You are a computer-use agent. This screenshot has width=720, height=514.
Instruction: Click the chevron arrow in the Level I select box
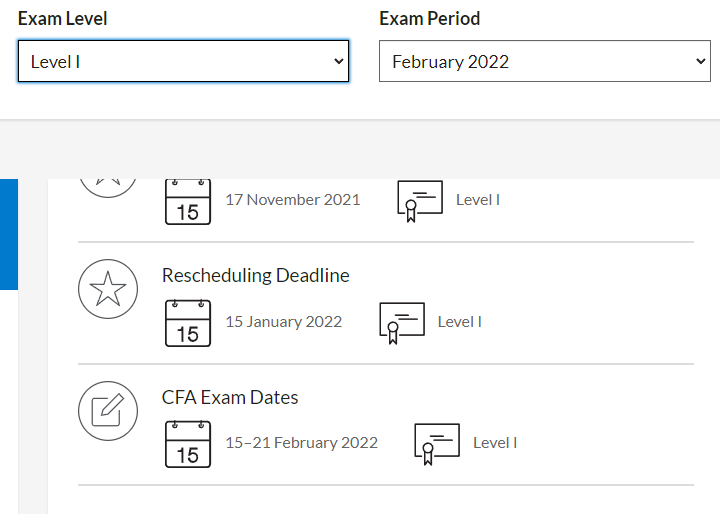point(339,61)
